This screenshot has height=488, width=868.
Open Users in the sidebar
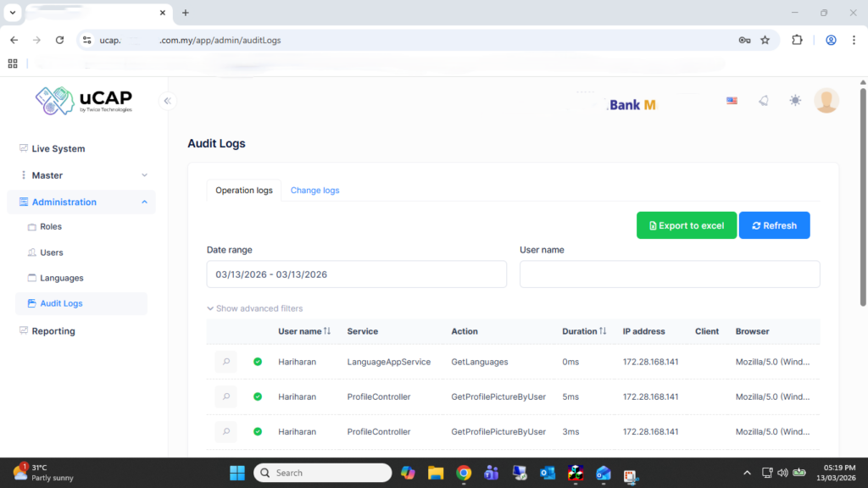coord(52,252)
